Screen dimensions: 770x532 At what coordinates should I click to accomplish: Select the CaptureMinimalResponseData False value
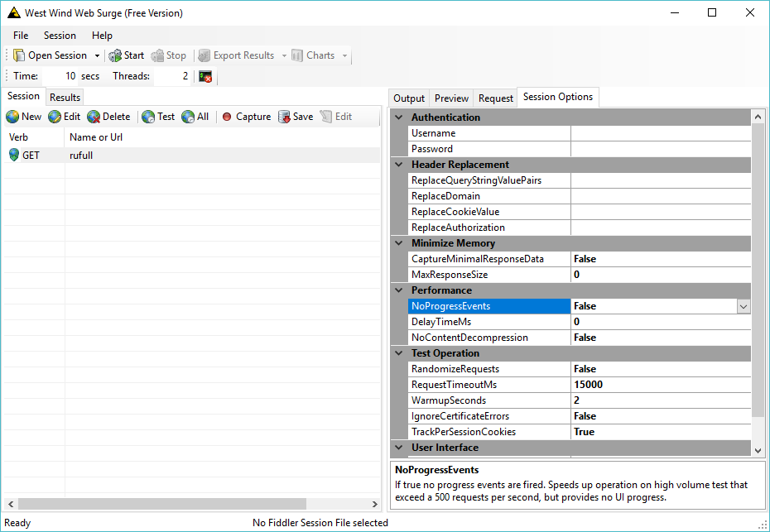pyautogui.click(x=661, y=259)
